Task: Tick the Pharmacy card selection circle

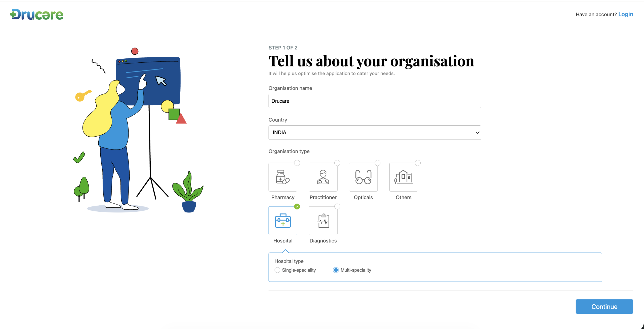Action: click(x=297, y=163)
